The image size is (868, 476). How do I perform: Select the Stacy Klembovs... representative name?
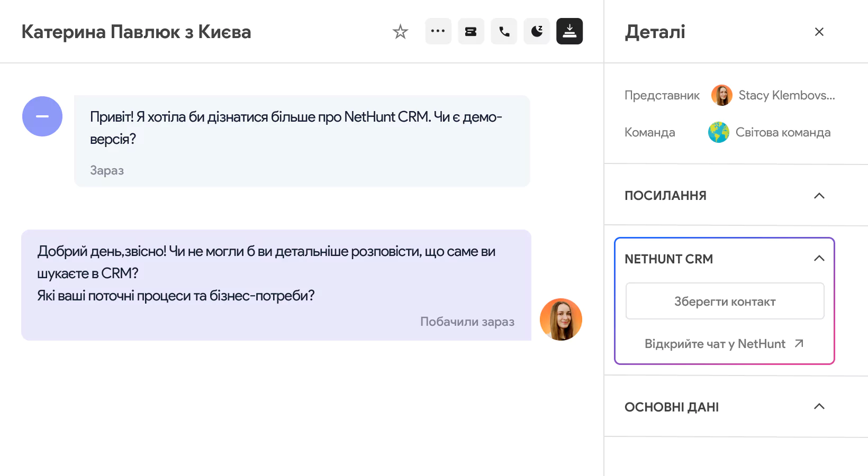[786, 95]
